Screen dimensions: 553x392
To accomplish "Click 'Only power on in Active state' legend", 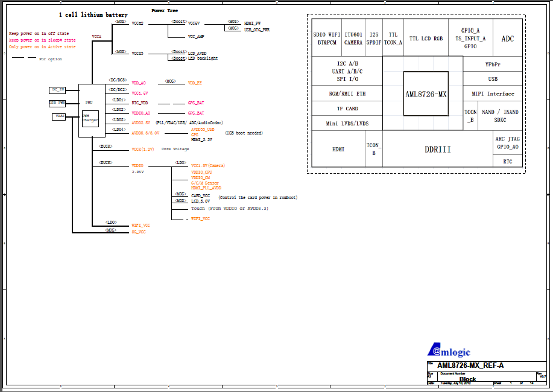I will 42,46.
